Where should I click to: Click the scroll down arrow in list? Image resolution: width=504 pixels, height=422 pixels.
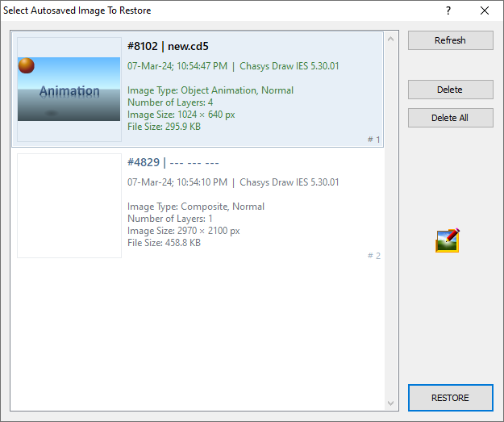coord(391,403)
